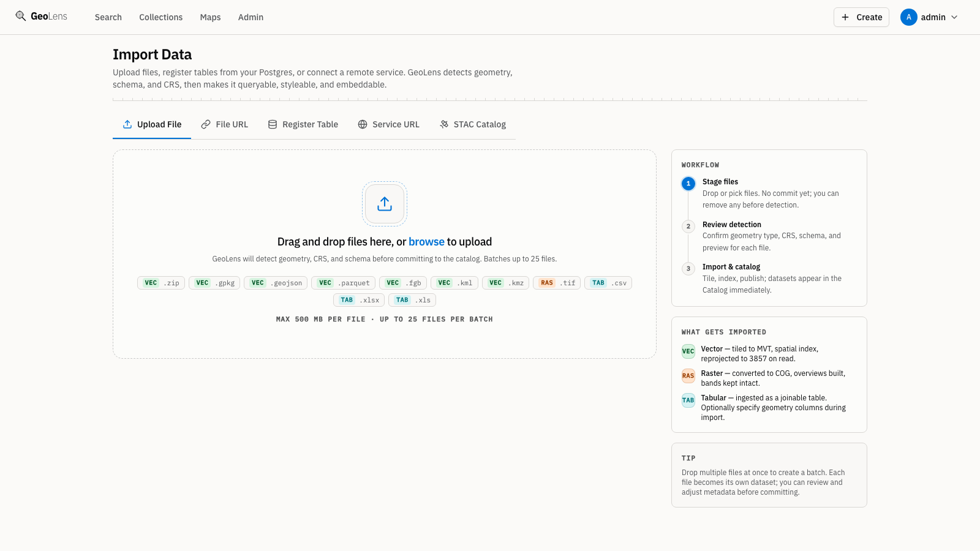980x551 pixels.
Task: Click the .gpkg format chip
Action: (x=214, y=283)
